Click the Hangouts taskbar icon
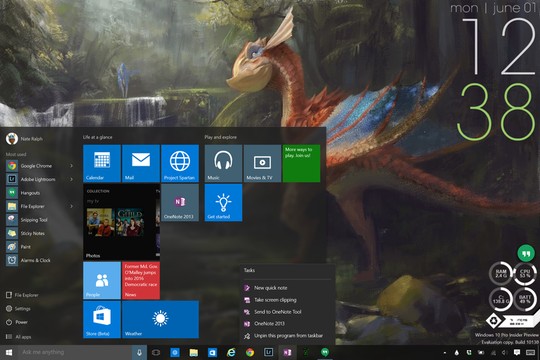Screen dimensions: 540x360 [x=324, y=352]
